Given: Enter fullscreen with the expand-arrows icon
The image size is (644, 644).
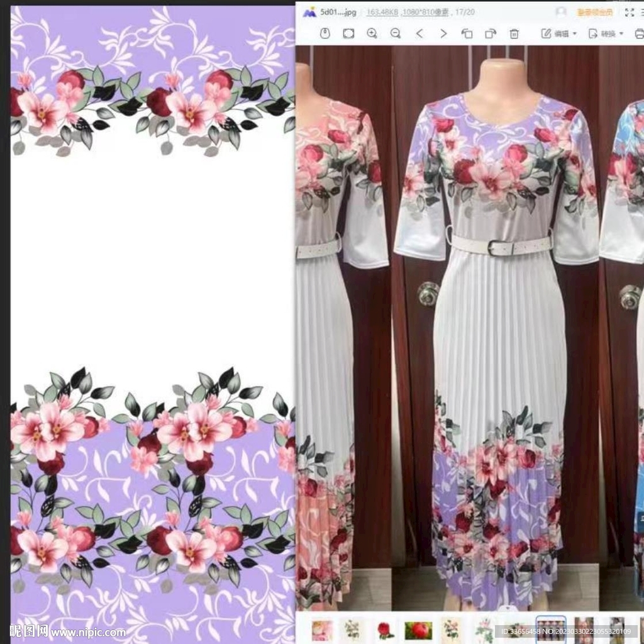Looking at the screenshot, I should [629, 13].
